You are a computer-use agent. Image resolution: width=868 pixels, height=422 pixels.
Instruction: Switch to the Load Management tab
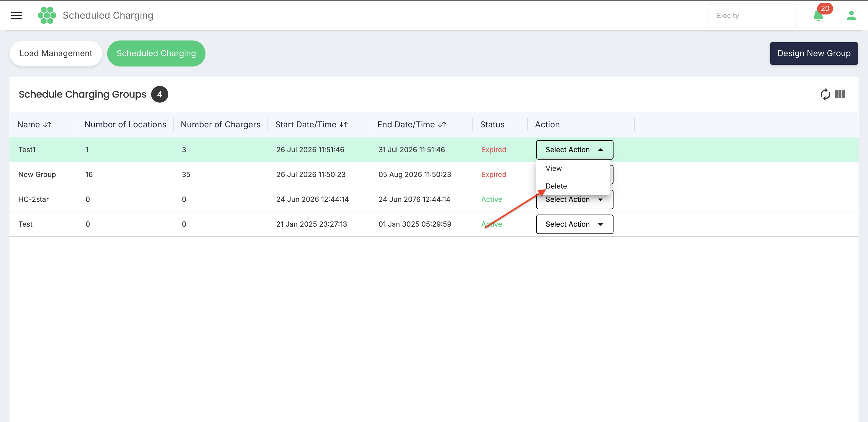[56, 53]
